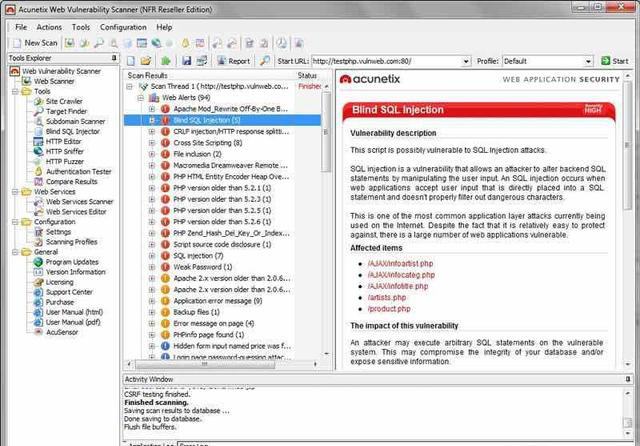
Task: Select Site Crawler in Tools Explorer
Action: 64,101
